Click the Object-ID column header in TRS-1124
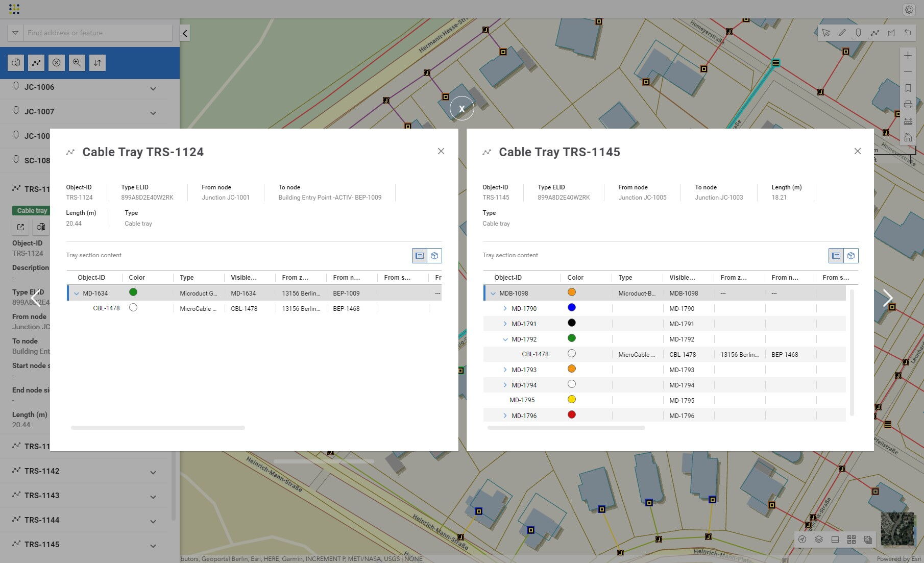Screen dimensions: 924x563 point(91,278)
